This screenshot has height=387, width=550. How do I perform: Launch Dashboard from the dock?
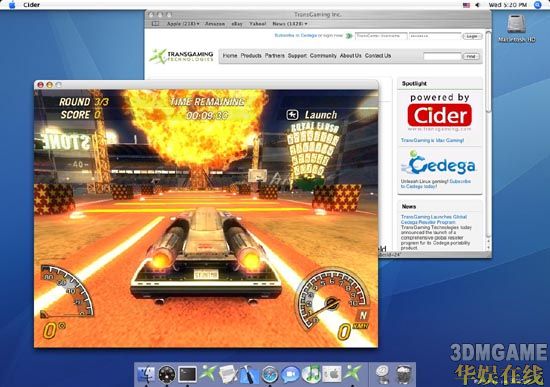[167, 374]
